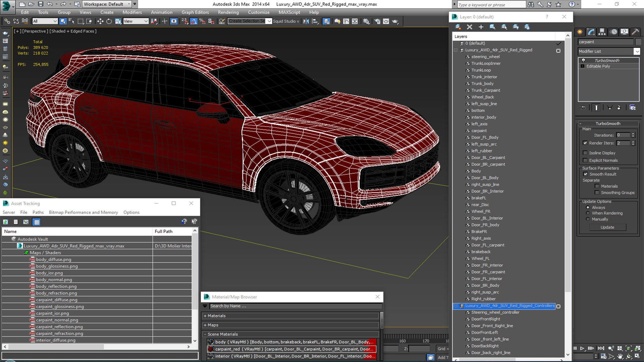Click the TurboSmooth rollout header
The image size is (644, 362).
(608, 123)
